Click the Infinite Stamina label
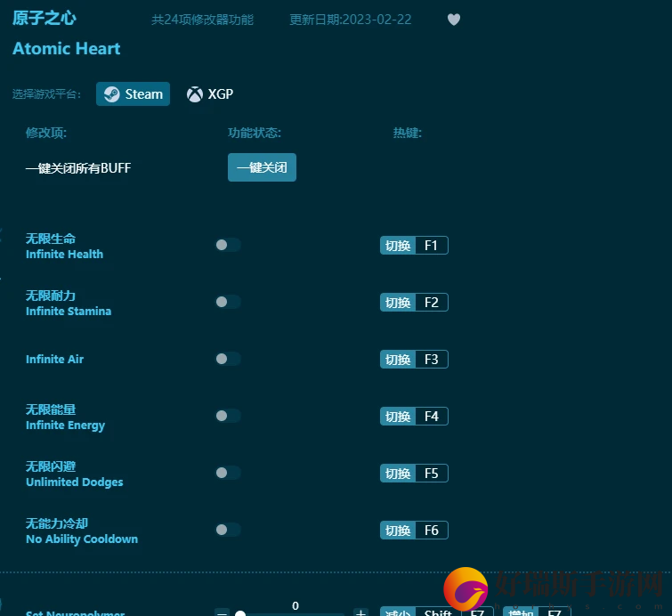 tap(69, 312)
